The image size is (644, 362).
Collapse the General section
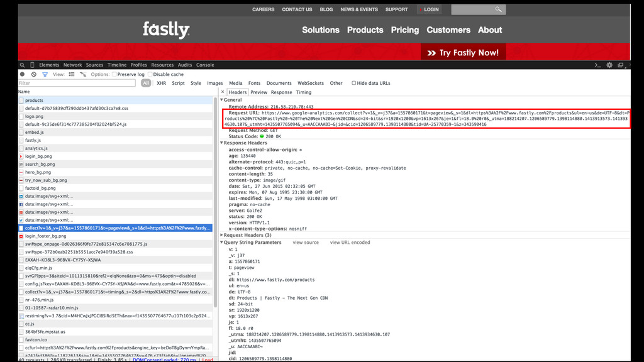[222, 100]
